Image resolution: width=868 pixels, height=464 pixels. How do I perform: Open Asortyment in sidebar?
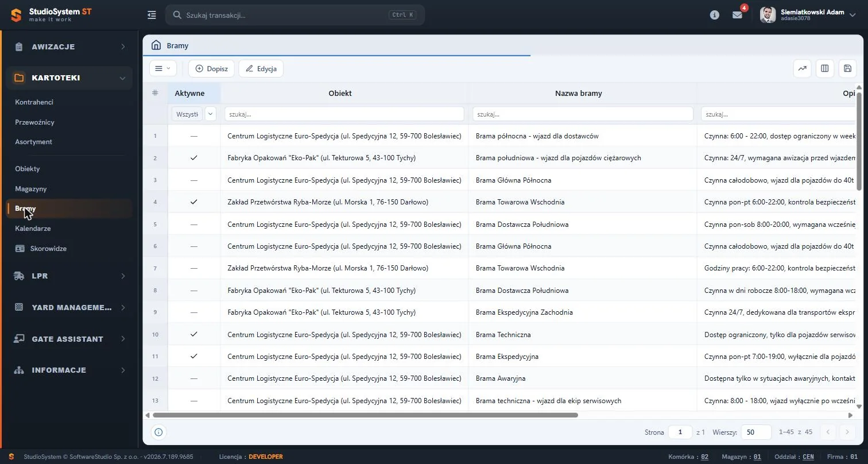tap(33, 142)
